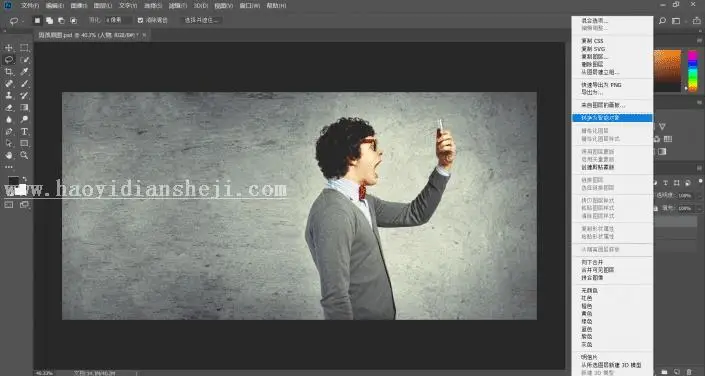Image resolution: width=705 pixels, height=376 pixels.
Task: Click the delete layer trash icon
Action: (690, 372)
